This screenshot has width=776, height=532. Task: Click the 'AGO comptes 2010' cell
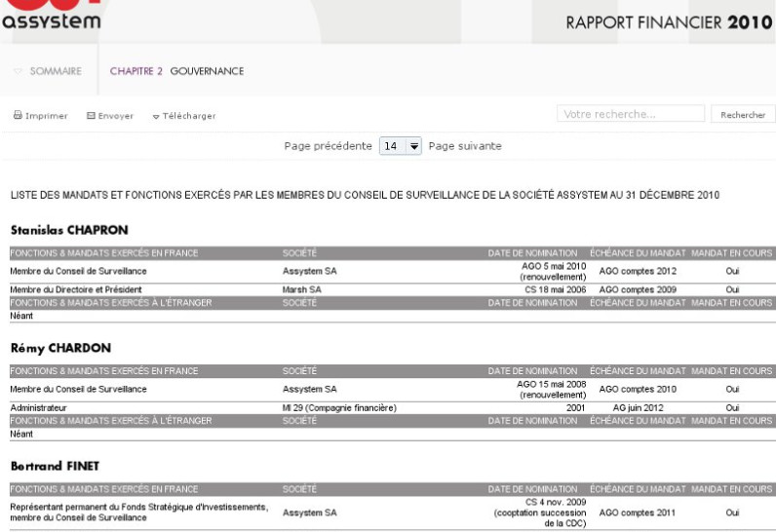(x=638, y=389)
